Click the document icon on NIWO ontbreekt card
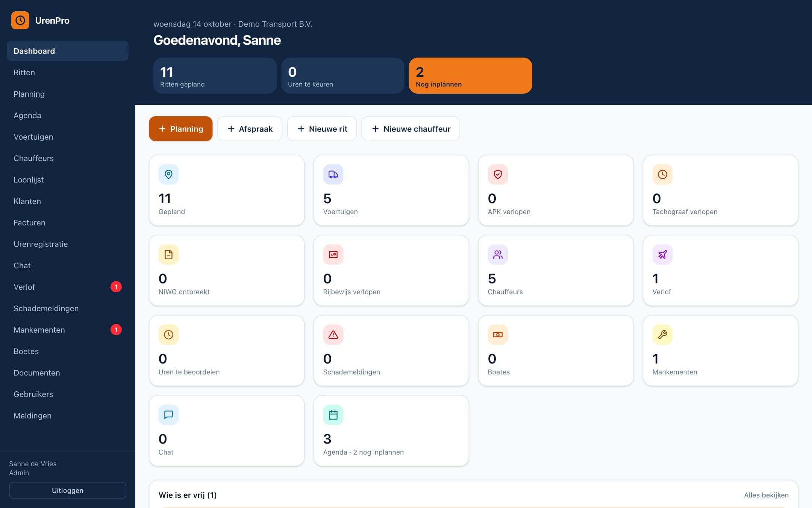 tap(168, 254)
